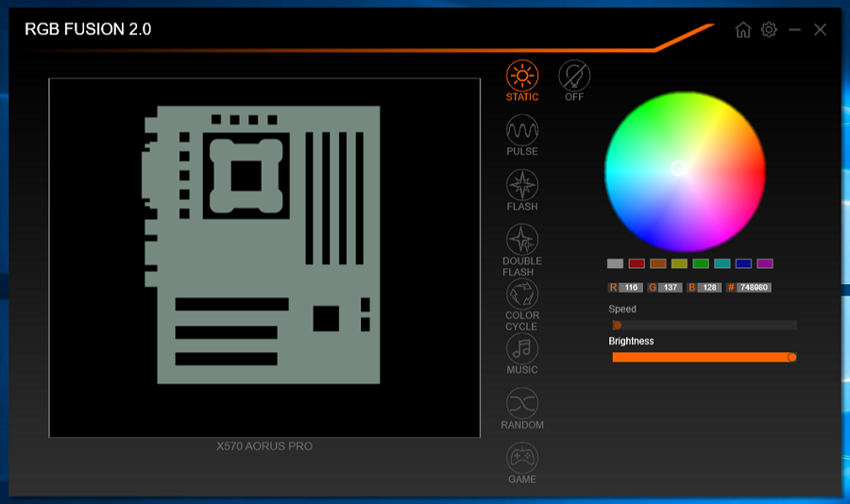Click the B value field 128
Viewport: 850px width, 504px height.
tap(709, 288)
